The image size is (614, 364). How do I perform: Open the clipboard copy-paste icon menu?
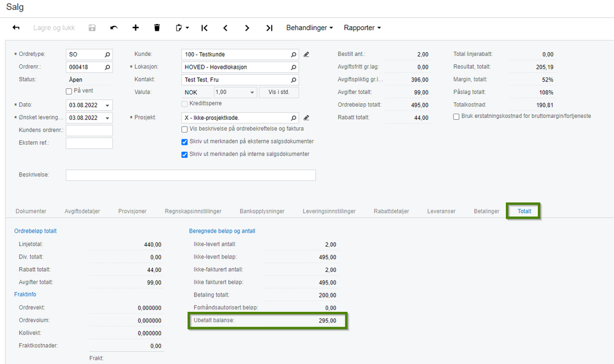coord(182,28)
